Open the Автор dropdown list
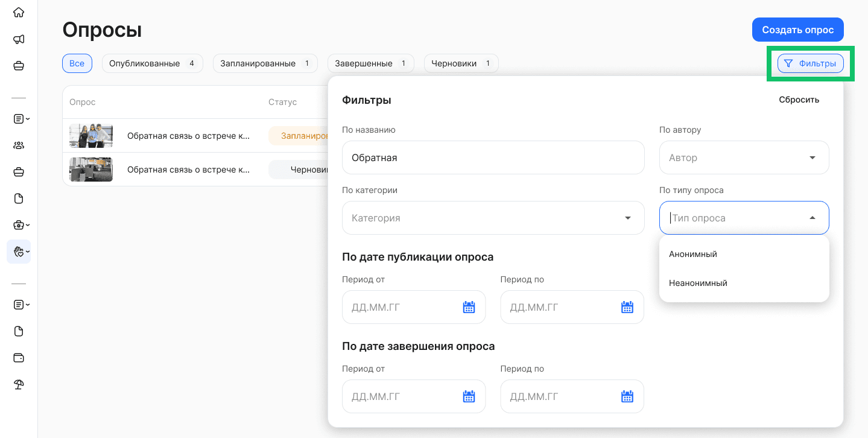This screenshot has width=868, height=438. (x=744, y=157)
